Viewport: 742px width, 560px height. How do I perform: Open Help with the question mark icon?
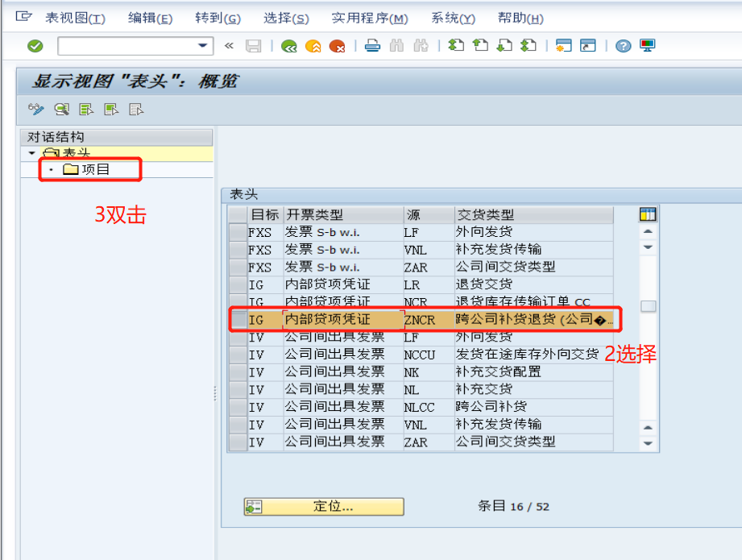click(624, 46)
